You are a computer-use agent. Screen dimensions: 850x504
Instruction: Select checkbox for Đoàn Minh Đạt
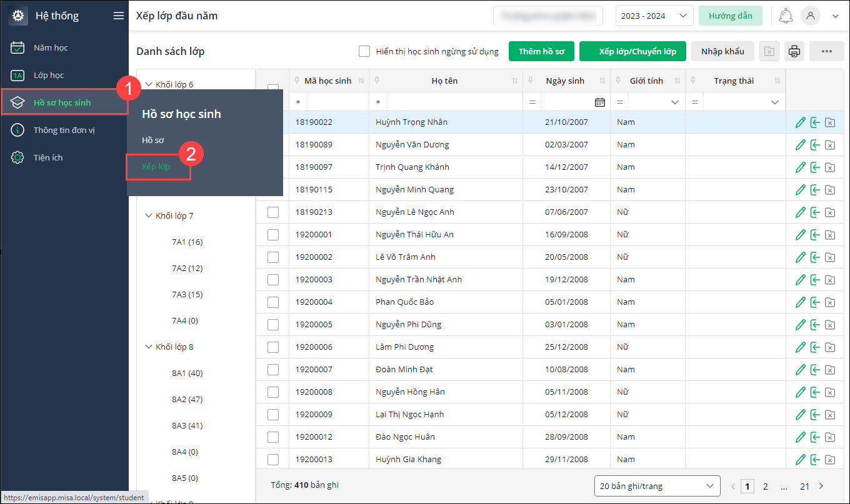pos(273,370)
